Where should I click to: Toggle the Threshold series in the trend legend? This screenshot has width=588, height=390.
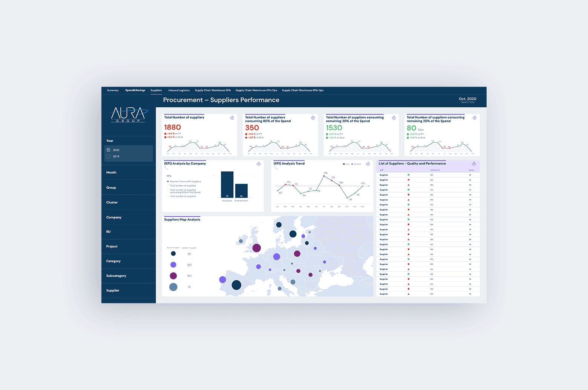(x=356, y=164)
